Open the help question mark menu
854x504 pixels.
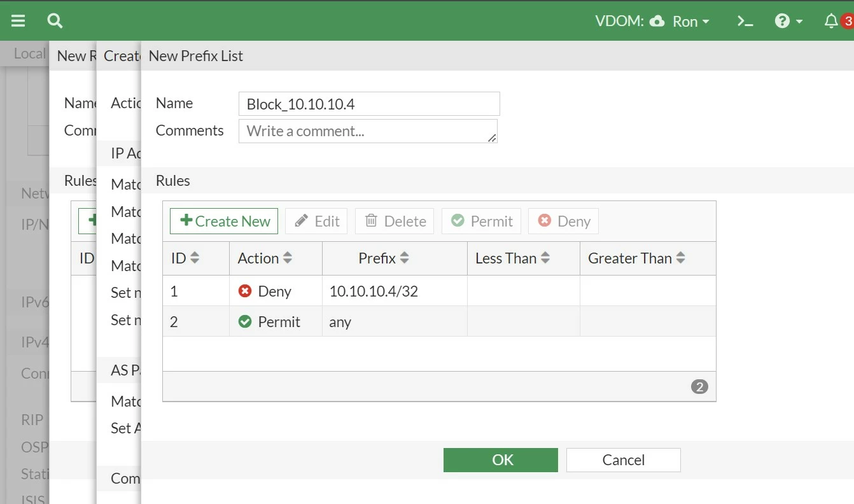[x=788, y=21]
